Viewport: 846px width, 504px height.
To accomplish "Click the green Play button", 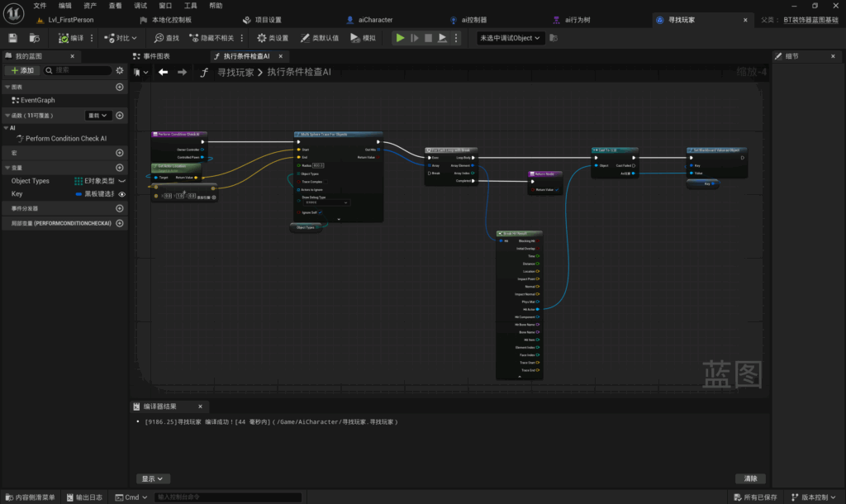I will click(x=400, y=38).
